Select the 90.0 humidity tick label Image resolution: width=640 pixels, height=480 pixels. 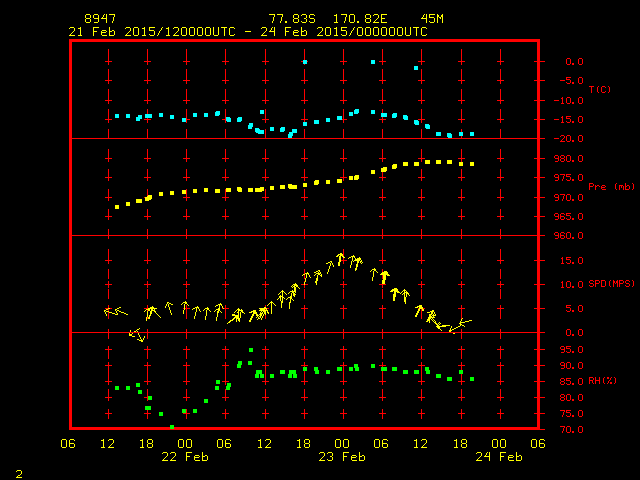tap(571, 366)
